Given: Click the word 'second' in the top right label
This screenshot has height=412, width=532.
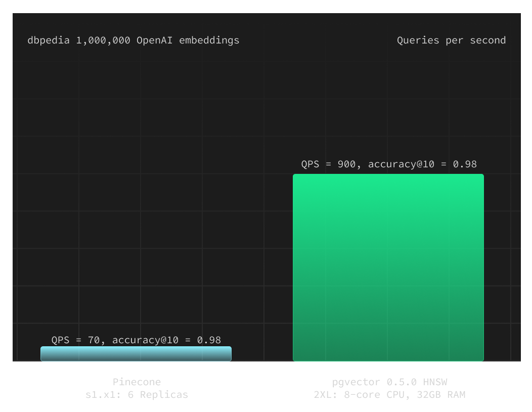Looking at the screenshot, I should tap(487, 40).
